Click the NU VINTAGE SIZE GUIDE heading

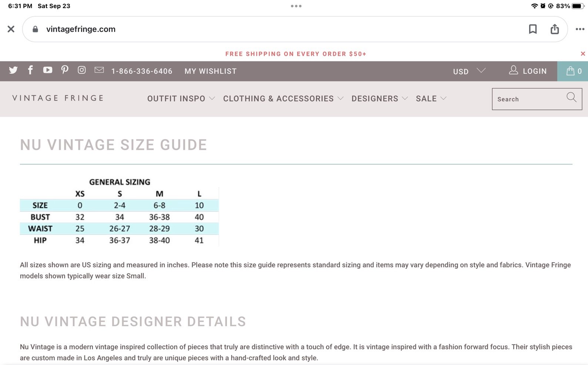[113, 145]
